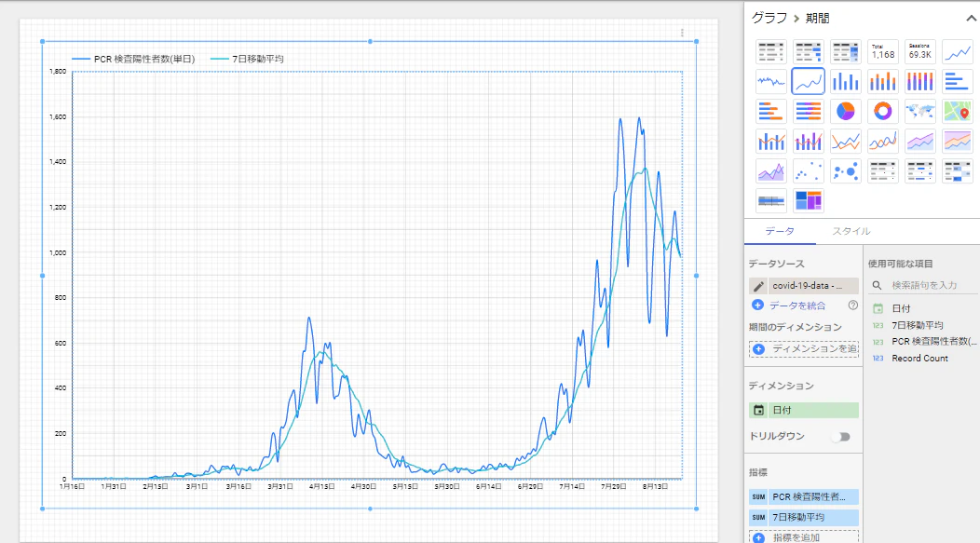This screenshot has width=980, height=543.
Task: Toggle the ドリルダウン switch
Action: click(x=841, y=437)
